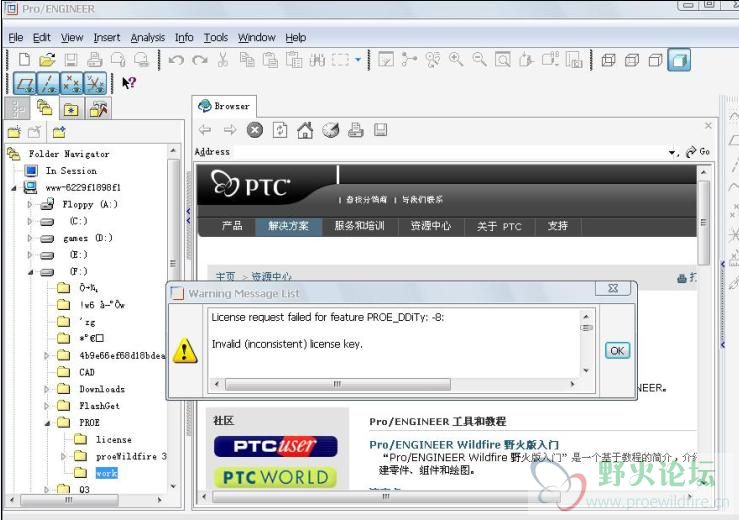
Task: Toggle datum planes display
Action: 25,83
